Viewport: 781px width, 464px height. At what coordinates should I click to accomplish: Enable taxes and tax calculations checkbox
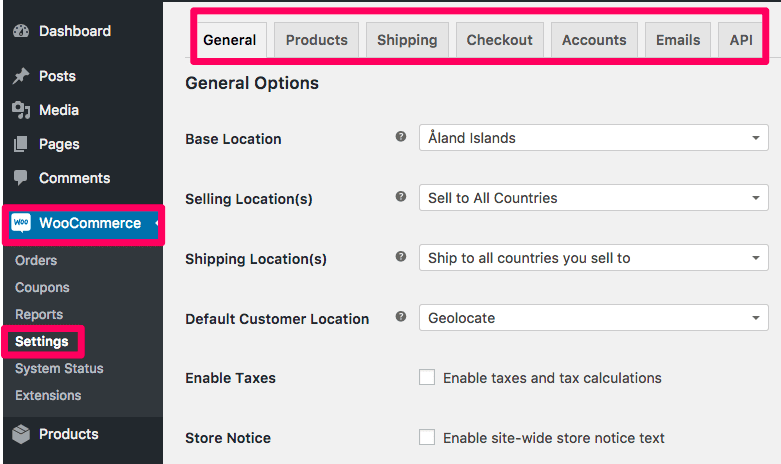click(427, 377)
